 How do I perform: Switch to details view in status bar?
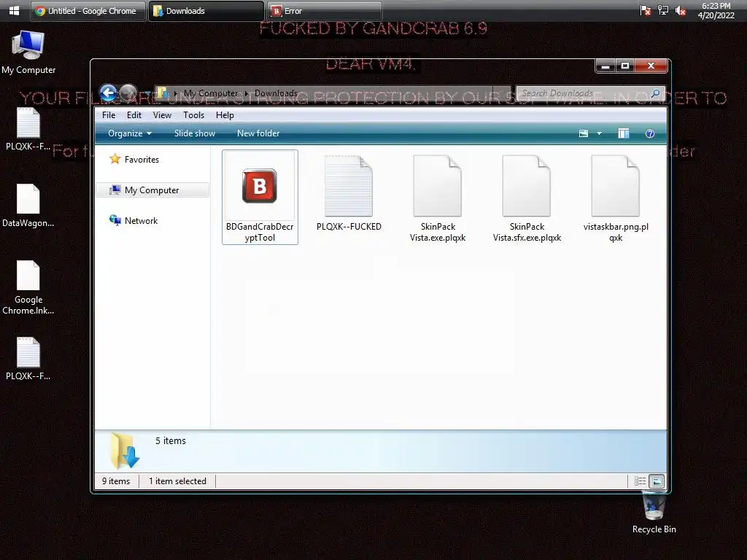(640, 481)
